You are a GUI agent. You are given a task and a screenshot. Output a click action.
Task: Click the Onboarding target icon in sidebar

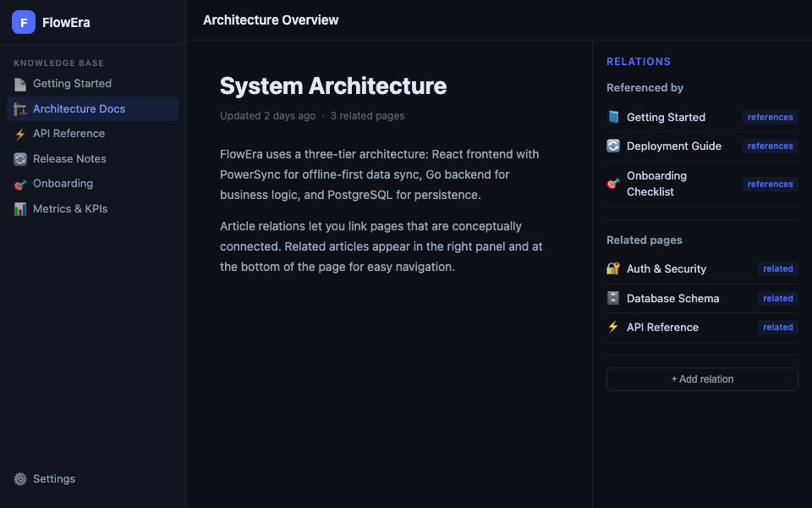click(x=20, y=184)
